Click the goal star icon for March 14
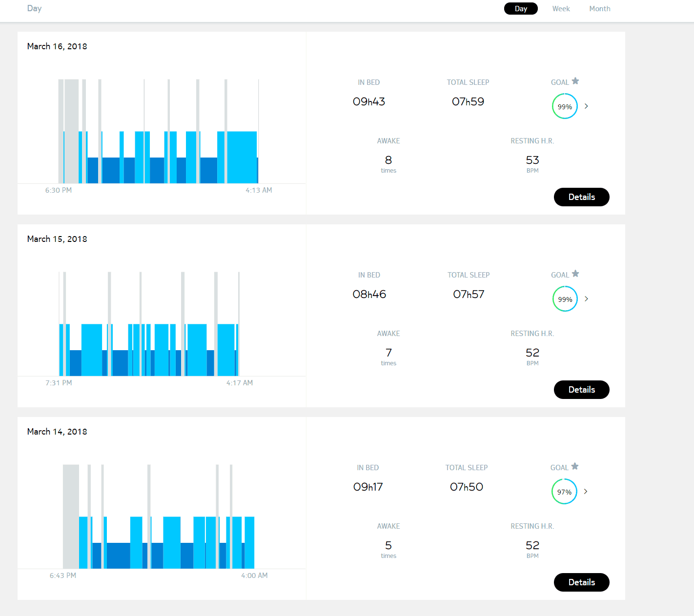 575,466
